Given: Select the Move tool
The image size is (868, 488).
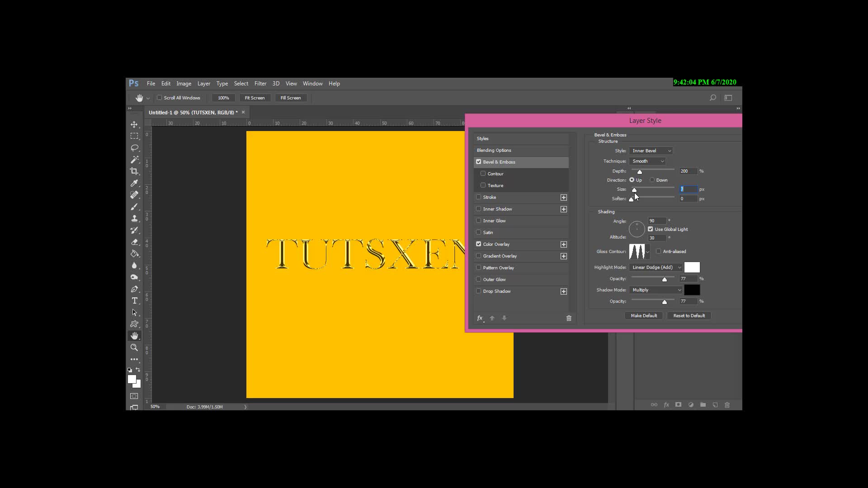Looking at the screenshot, I should [x=134, y=124].
